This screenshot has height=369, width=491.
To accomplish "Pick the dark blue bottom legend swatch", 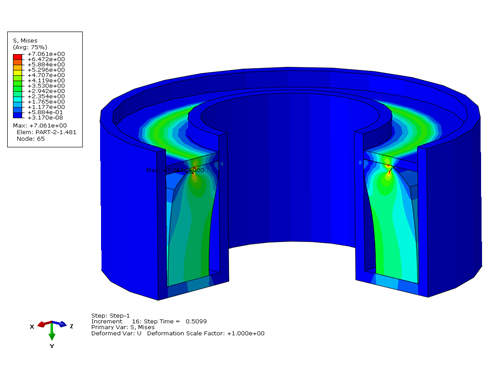I will pos(18,115).
